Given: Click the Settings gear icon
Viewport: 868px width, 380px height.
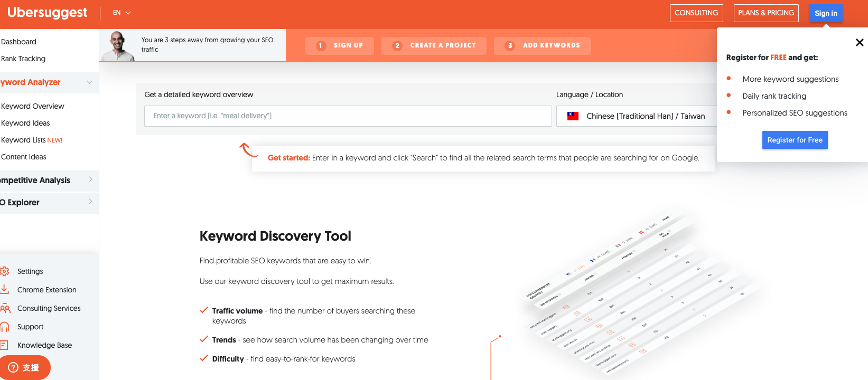Looking at the screenshot, I should pyautogui.click(x=5, y=271).
